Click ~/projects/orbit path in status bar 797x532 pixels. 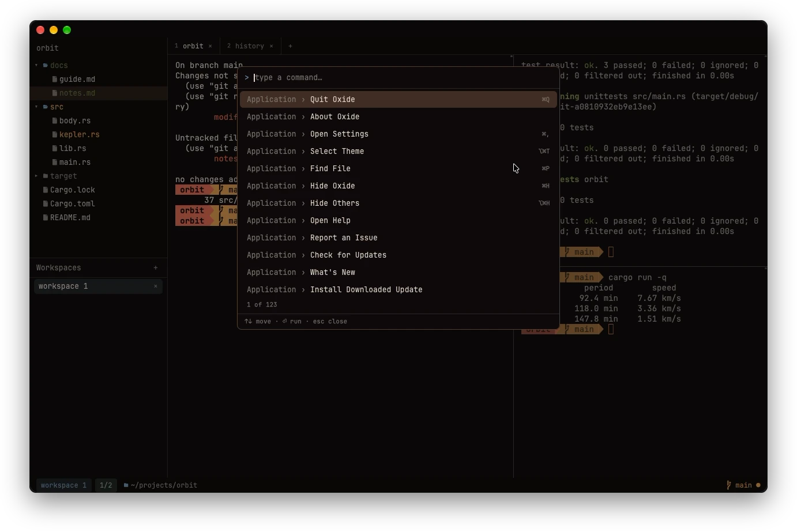point(160,485)
